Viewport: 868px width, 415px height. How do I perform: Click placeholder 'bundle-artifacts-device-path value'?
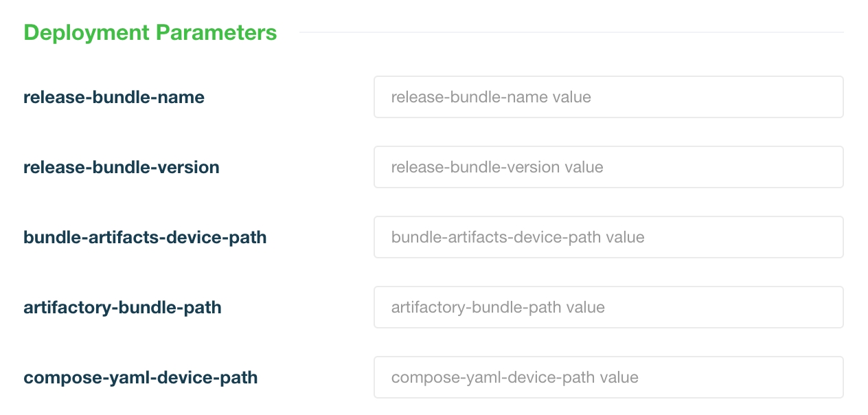518,238
